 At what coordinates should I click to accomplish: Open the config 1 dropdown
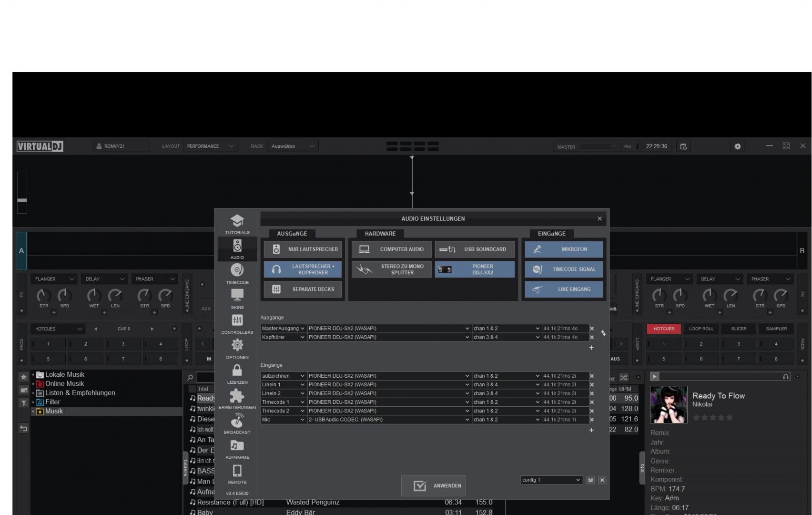pyautogui.click(x=551, y=480)
